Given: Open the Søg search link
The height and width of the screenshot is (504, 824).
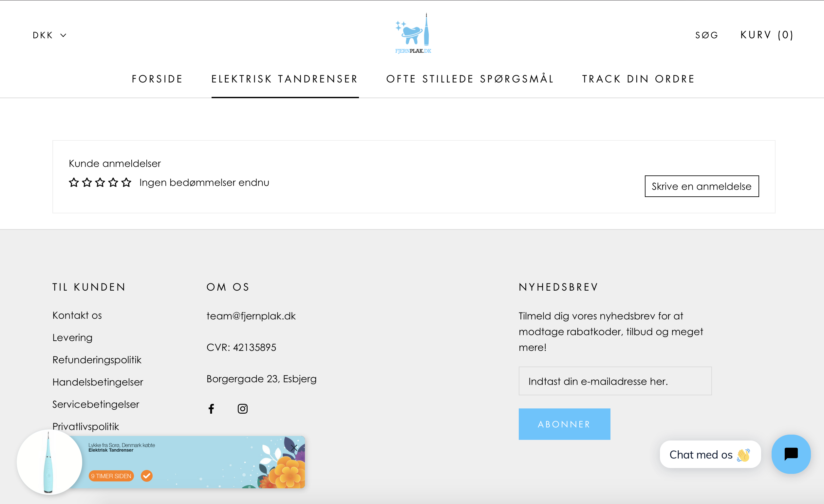Looking at the screenshot, I should click(x=706, y=35).
